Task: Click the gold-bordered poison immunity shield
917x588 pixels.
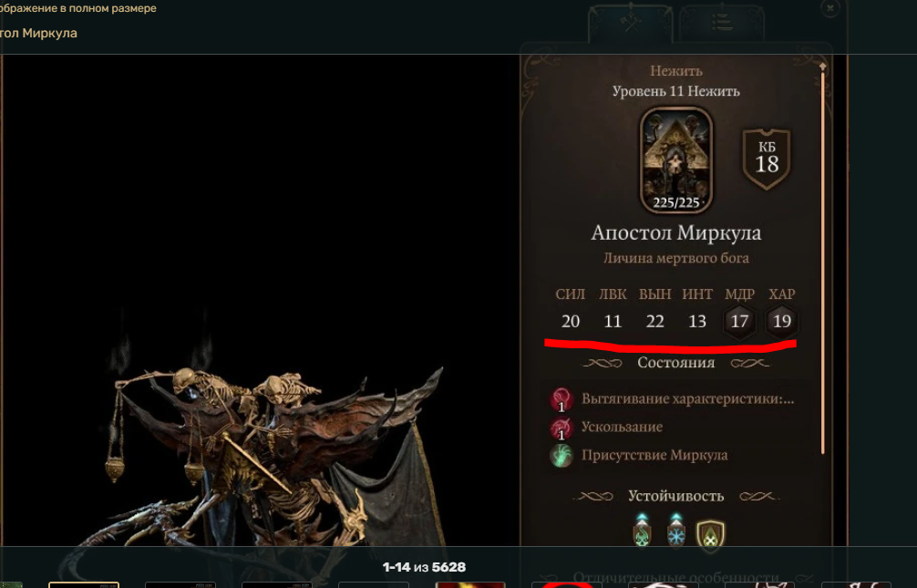Action: click(710, 533)
